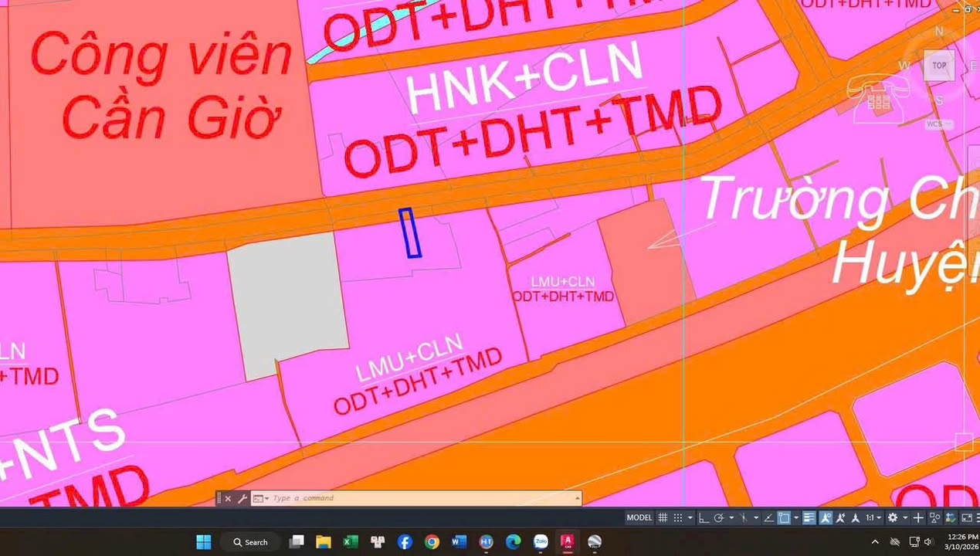
Task: Disable the highlighted Object Snap button
Action: [783, 517]
